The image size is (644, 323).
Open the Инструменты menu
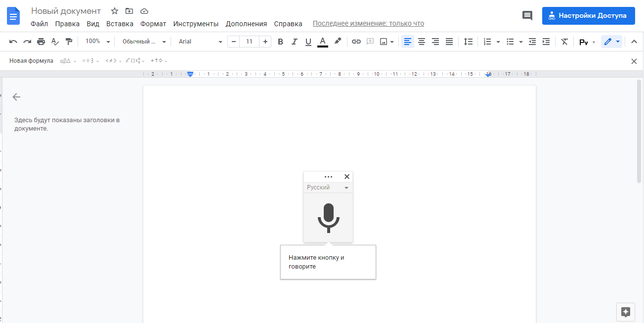pos(196,24)
